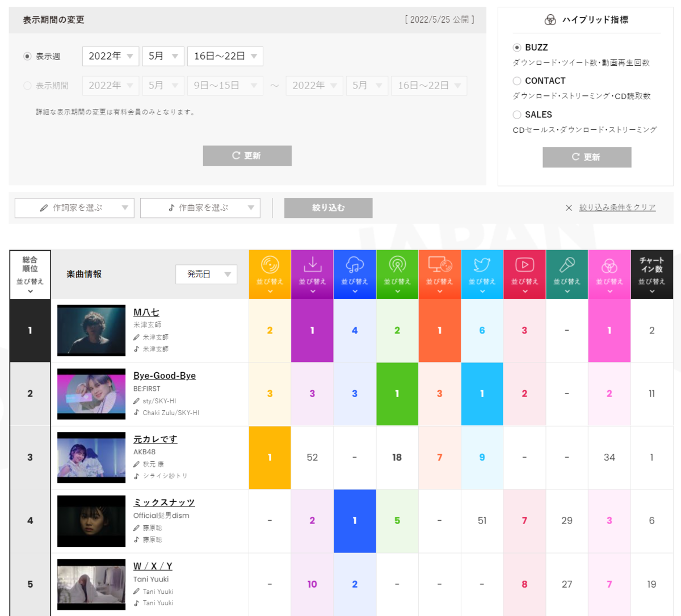
Task: Open the 元カレです song link
Action: [155, 440]
